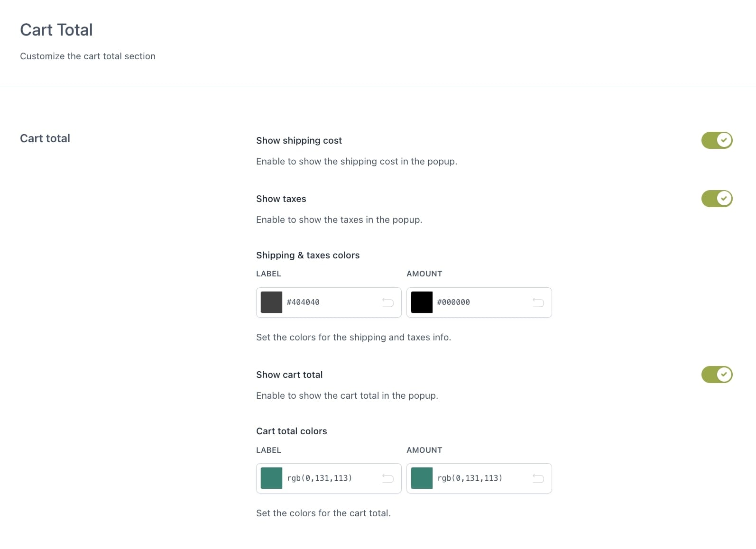Viewport: 756px width, 549px height.
Task: Click the 'Cart total colors' title
Action: (x=291, y=431)
